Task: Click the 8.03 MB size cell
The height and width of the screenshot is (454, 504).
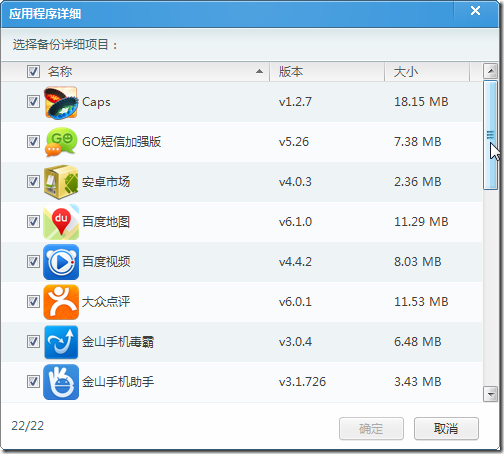Action: [x=418, y=262]
